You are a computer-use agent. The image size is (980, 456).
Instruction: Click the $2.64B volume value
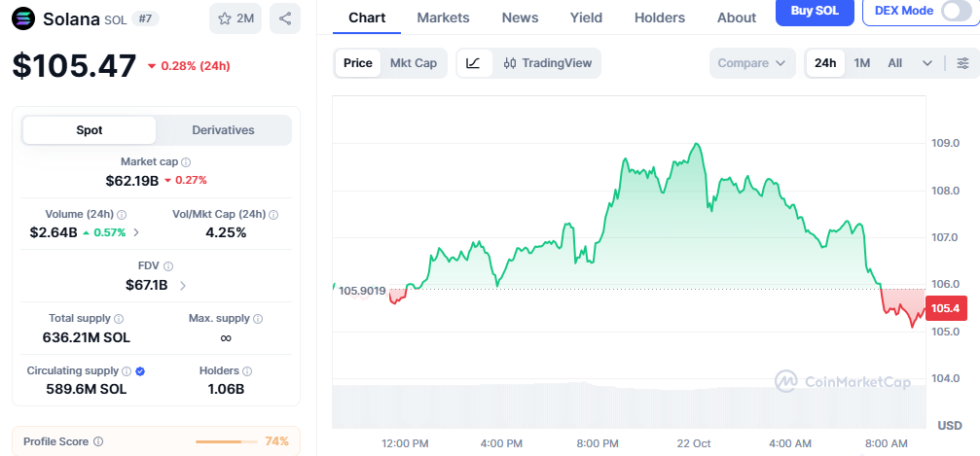(54, 233)
